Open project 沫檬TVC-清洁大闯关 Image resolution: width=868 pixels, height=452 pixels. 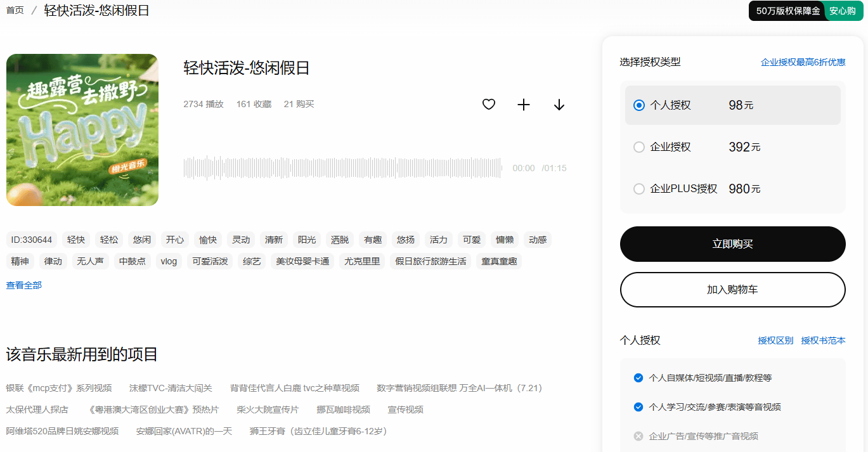(x=171, y=388)
